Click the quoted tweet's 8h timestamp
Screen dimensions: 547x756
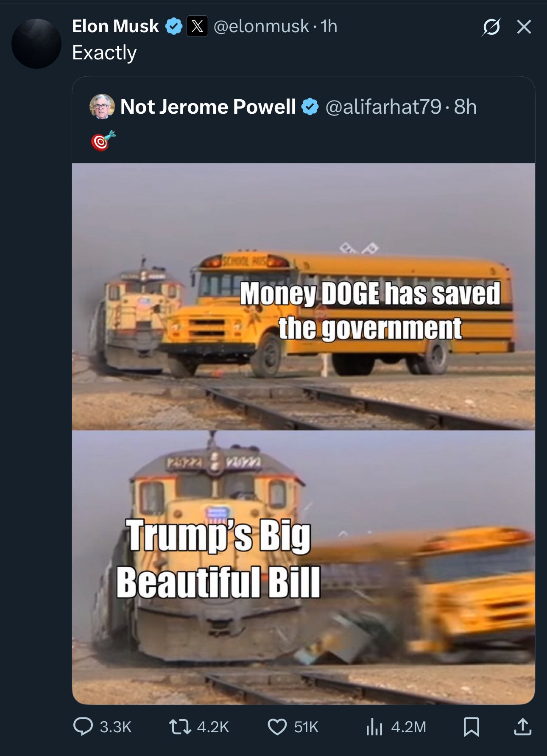point(465,106)
